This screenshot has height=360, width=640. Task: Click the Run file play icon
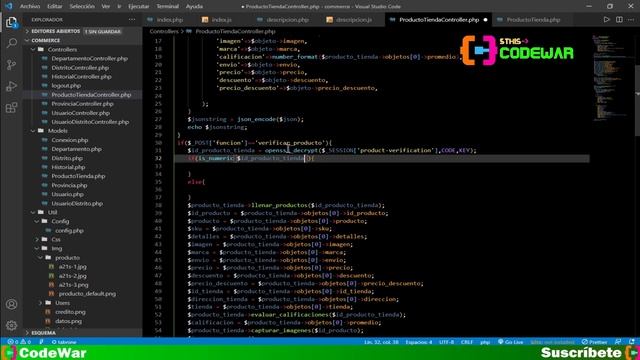coord(607,20)
